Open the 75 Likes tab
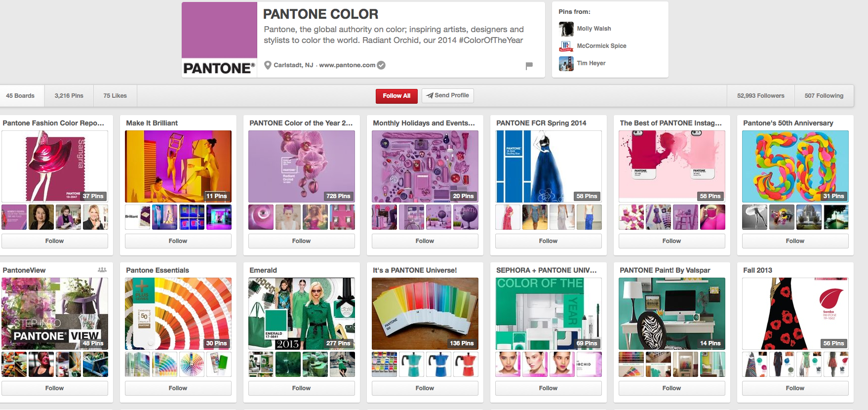 point(115,96)
